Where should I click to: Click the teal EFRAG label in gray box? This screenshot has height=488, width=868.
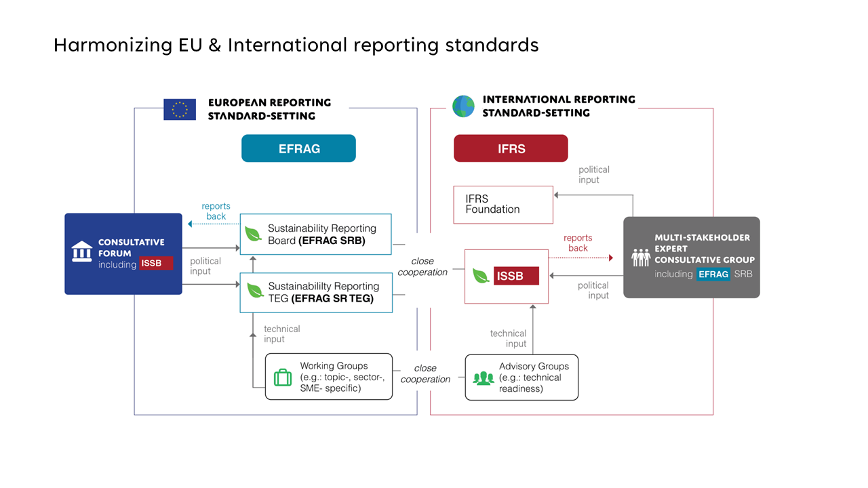click(713, 274)
